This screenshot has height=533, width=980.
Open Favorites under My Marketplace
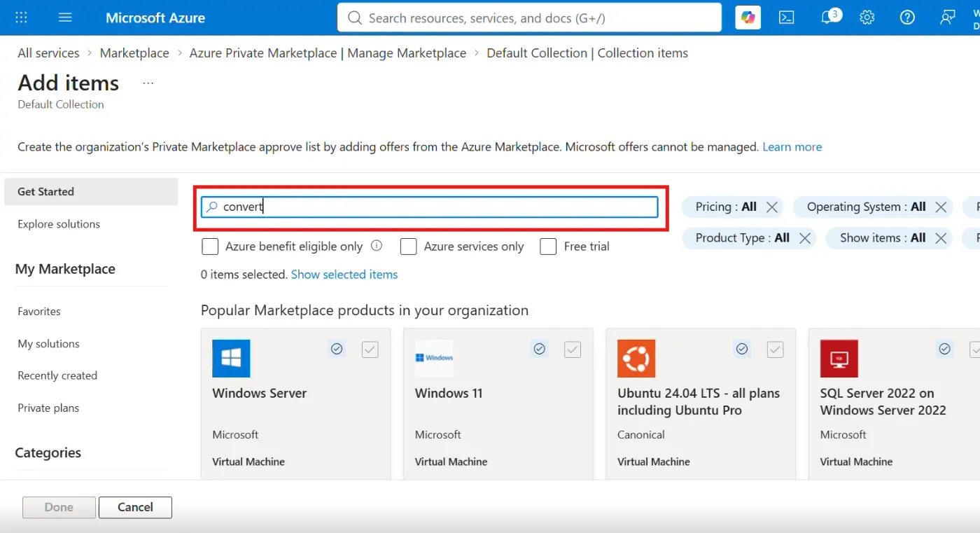[39, 311]
